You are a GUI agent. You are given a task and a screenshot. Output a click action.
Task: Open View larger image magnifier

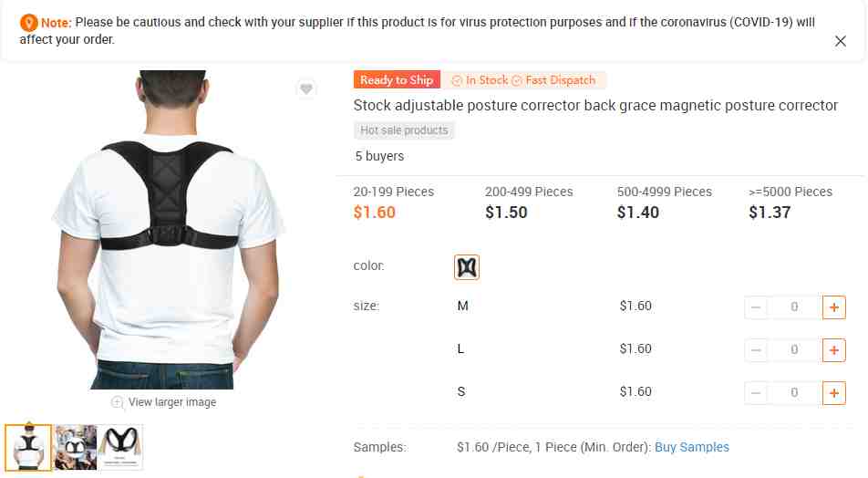pos(164,402)
